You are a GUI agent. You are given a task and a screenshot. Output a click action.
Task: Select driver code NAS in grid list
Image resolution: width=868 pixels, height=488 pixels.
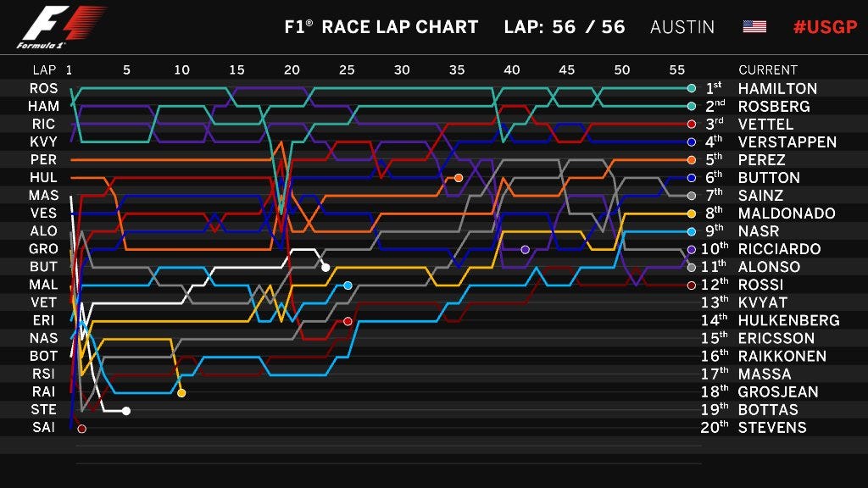coord(44,337)
